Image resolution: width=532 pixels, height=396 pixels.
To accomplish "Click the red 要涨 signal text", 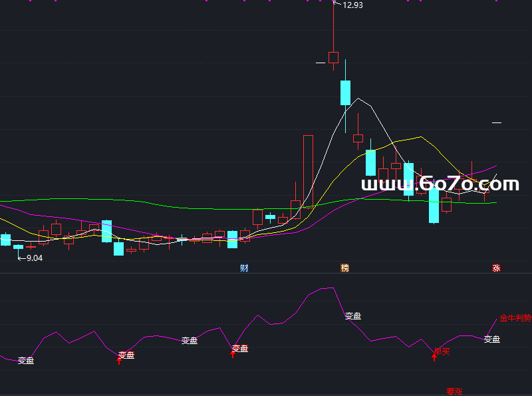I will (x=454, y=391).
